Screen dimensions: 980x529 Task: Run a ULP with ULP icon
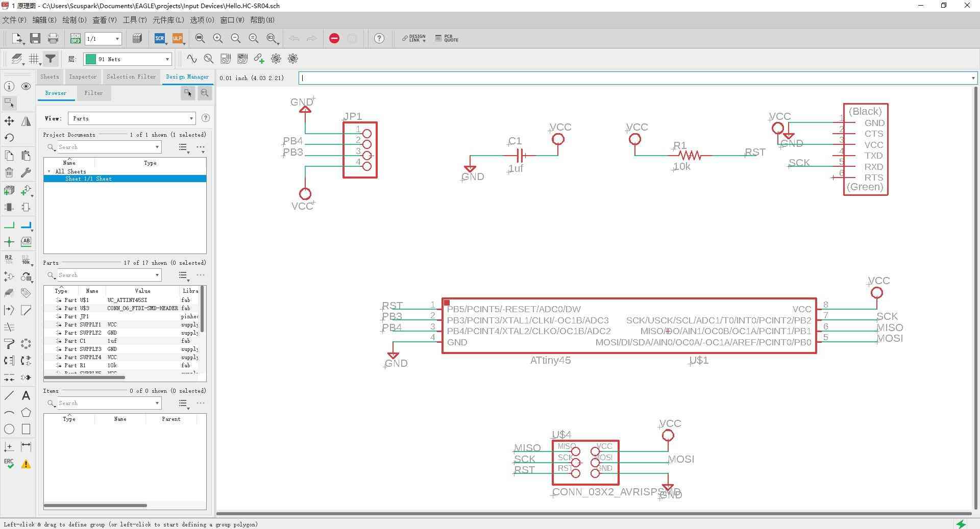coord(177,38)
